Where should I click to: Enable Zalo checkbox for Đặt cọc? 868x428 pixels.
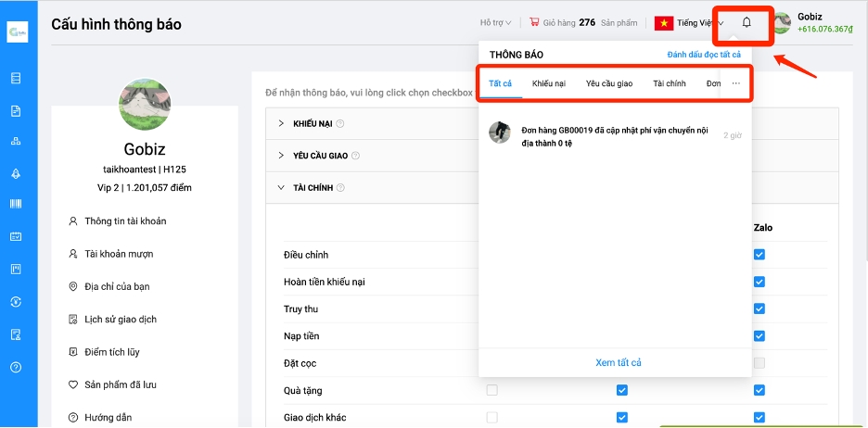tap(759, 362)
